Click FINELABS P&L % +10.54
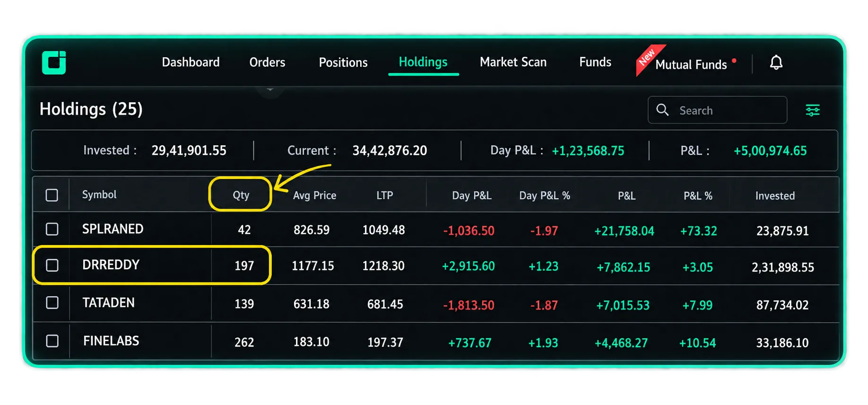Viewport: 868px width, 405px height. [697, 343]
